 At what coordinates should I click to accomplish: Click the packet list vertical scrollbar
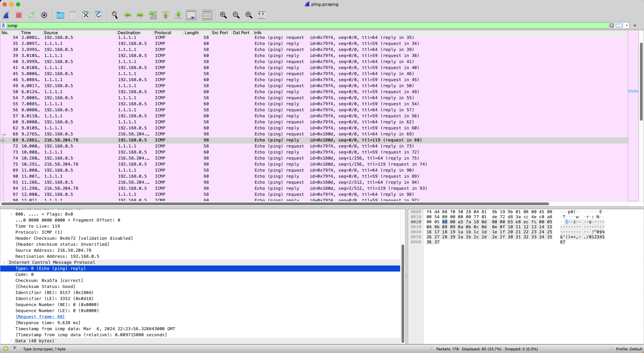tap(641, 81)
